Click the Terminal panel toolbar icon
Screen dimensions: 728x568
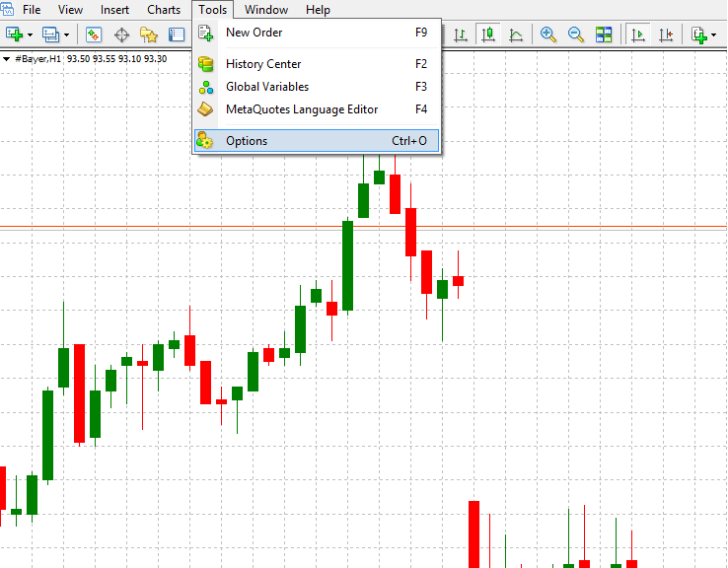coord(177,35)
